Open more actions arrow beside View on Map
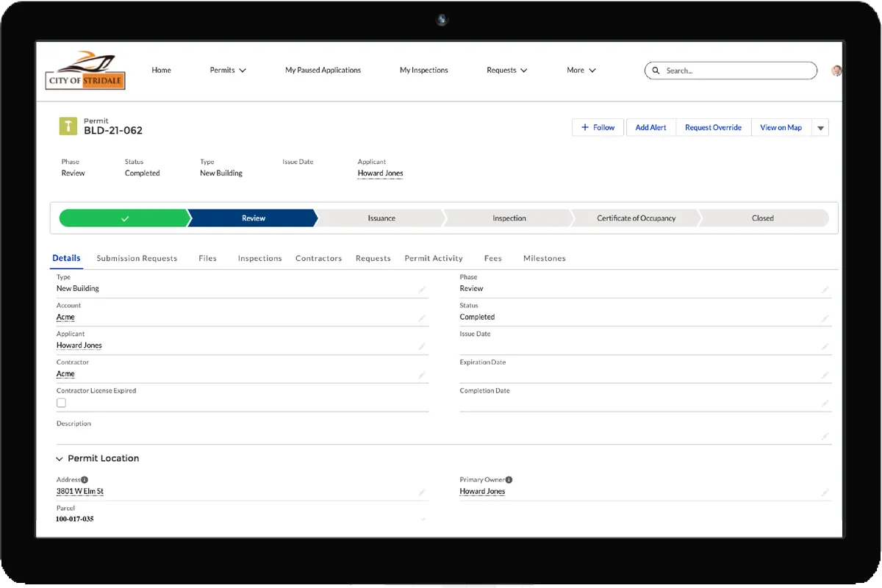The image size is (882, 588). 821,128
